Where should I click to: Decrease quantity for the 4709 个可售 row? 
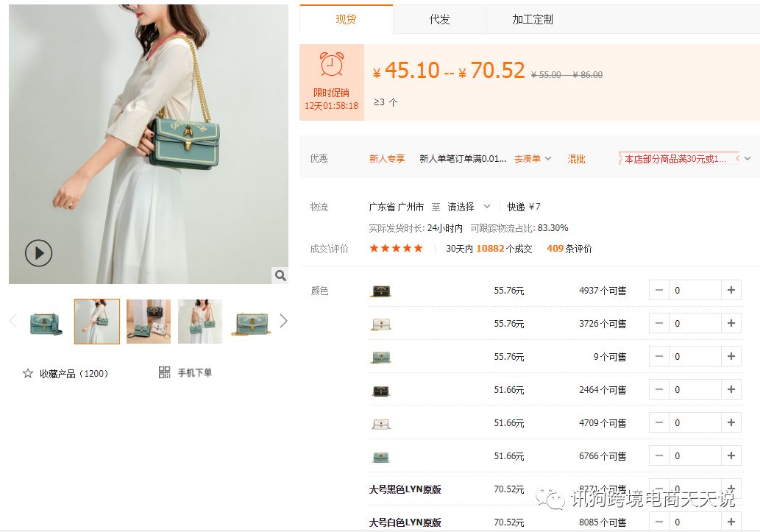pyautogui.click(x=659, y=422)
